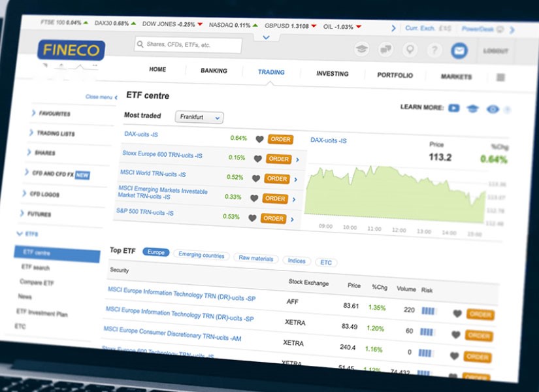Viewport: 539px width, 392px height.
Task: Open MSCI Europe Consumer Discretionary TRN-ucits -AM link
Action: [172, 334]
